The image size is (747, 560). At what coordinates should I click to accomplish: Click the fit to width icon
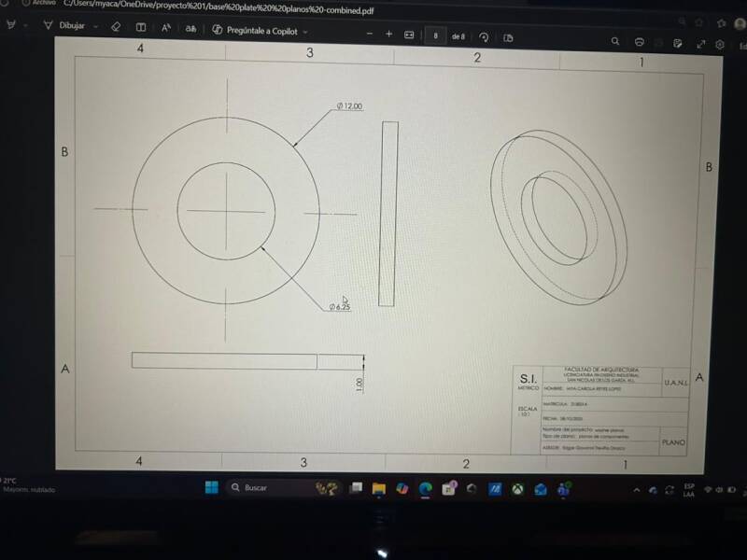409,35
